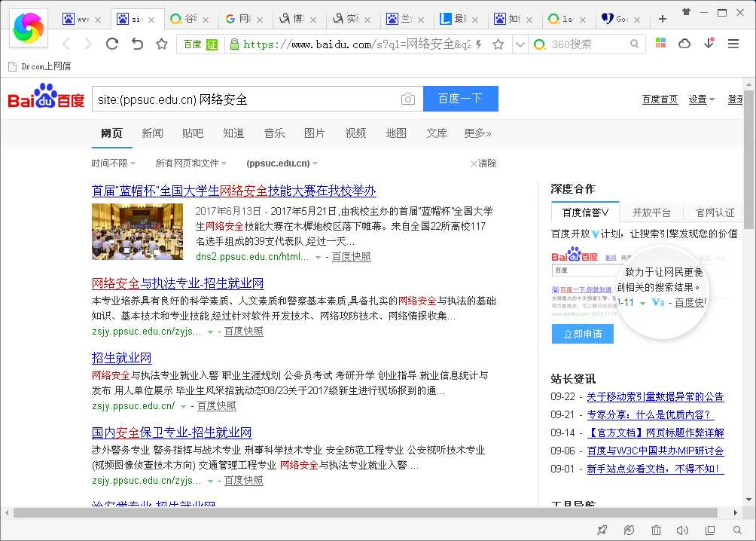Click the 360 browser colorful logo
The image size is (756, 541).
pyautogui.click(x=29, y=28)
